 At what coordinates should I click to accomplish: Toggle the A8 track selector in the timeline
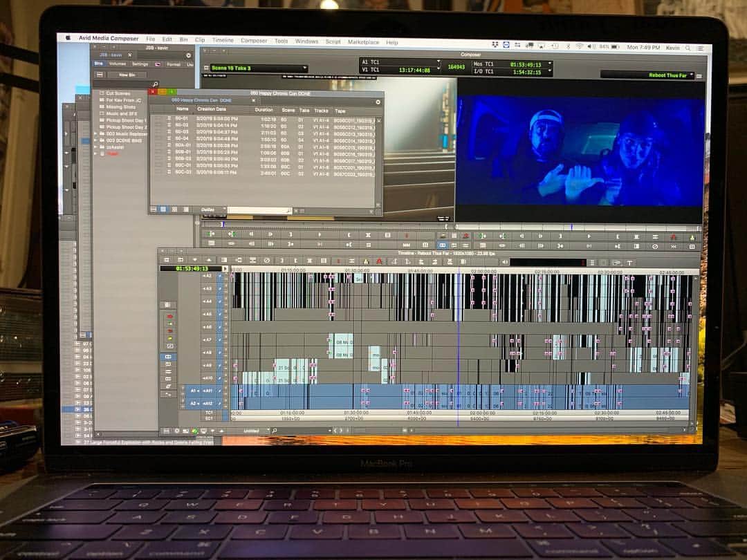[x=207, y=353]
